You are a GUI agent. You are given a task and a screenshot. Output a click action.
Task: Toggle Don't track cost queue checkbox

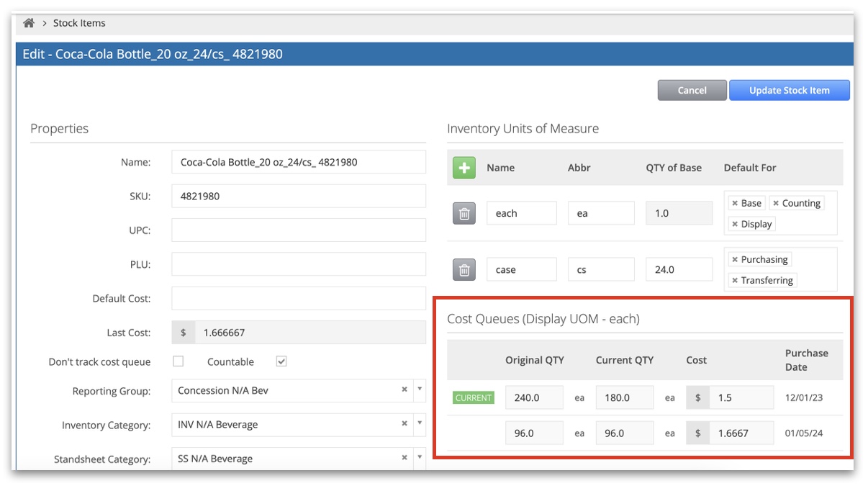[178, 361]
